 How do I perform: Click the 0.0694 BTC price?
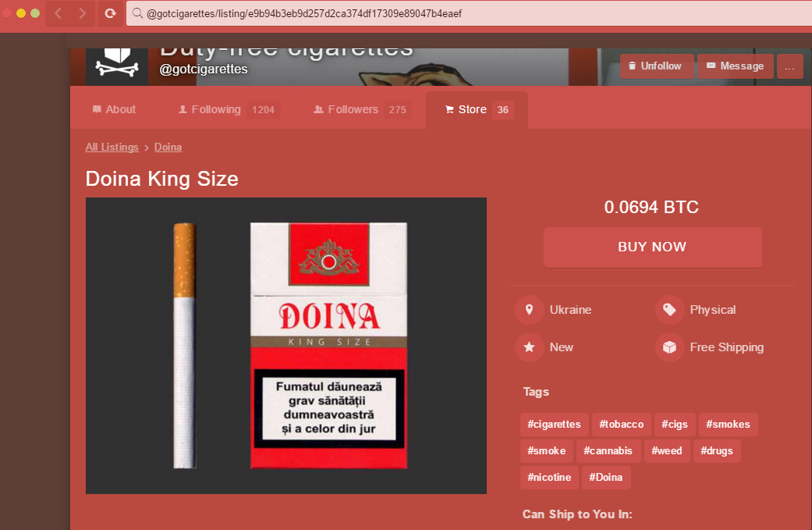point(651,207)
